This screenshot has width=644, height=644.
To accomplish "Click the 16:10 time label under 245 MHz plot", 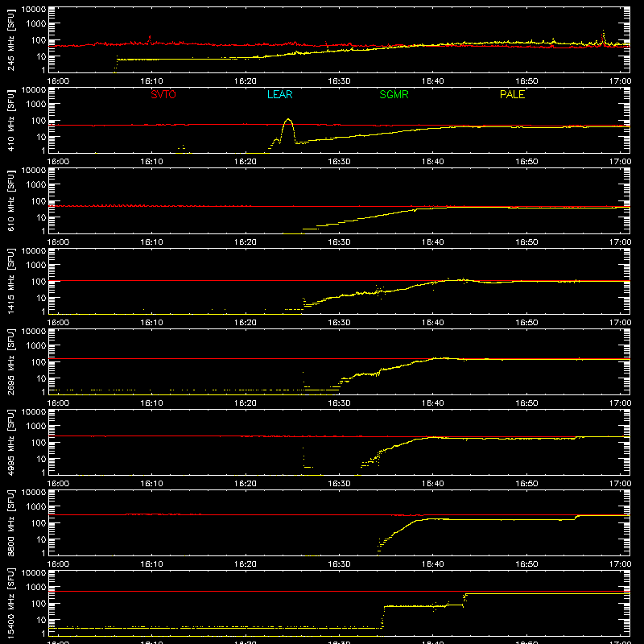I will coord(151,81).
